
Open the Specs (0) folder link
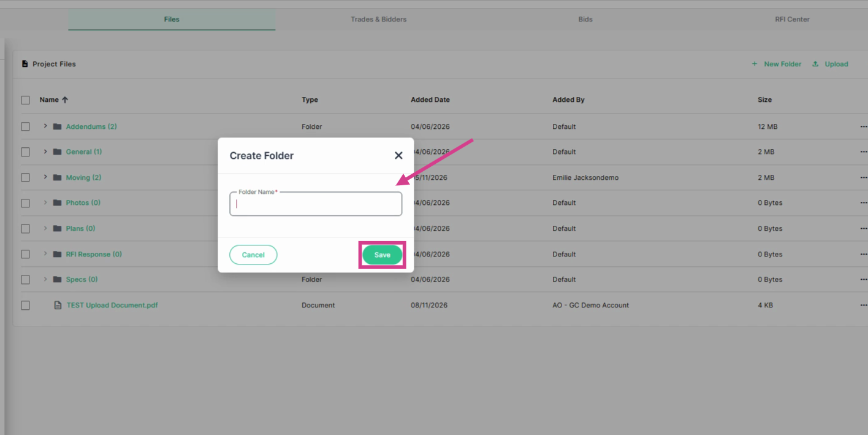pos(82,280)
